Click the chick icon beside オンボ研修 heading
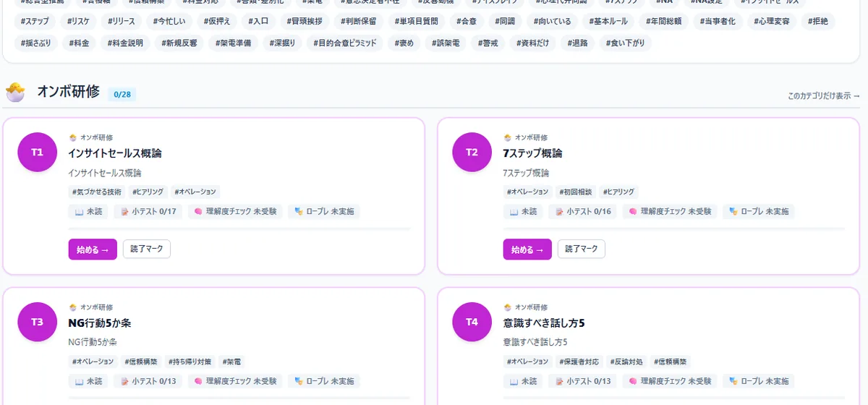This screenshot has width=868, height=405. (15, 92)
